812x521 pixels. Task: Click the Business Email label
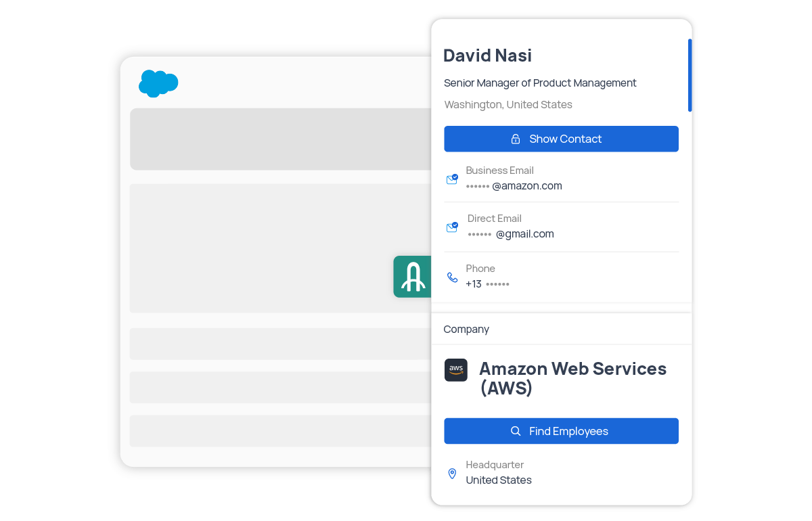[499, 171]
